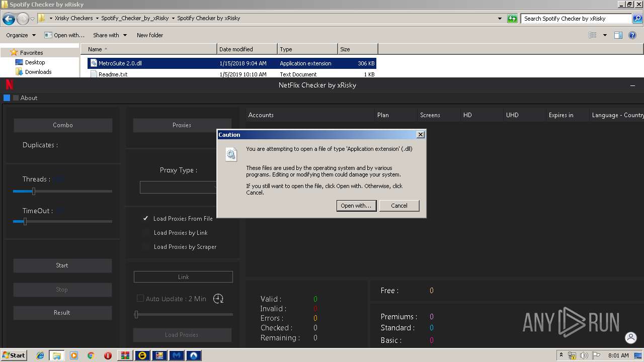This screenshot has height=362, width=644.
Task: Open Opera browser from taskbar
Action: [108, 355]
